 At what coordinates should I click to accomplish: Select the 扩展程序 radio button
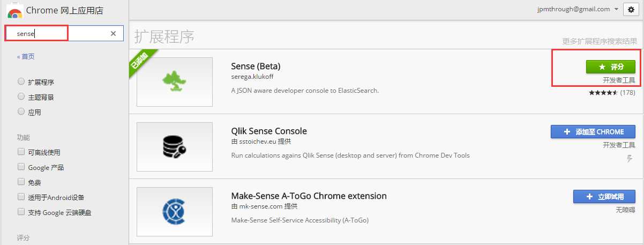coord(21,82)
